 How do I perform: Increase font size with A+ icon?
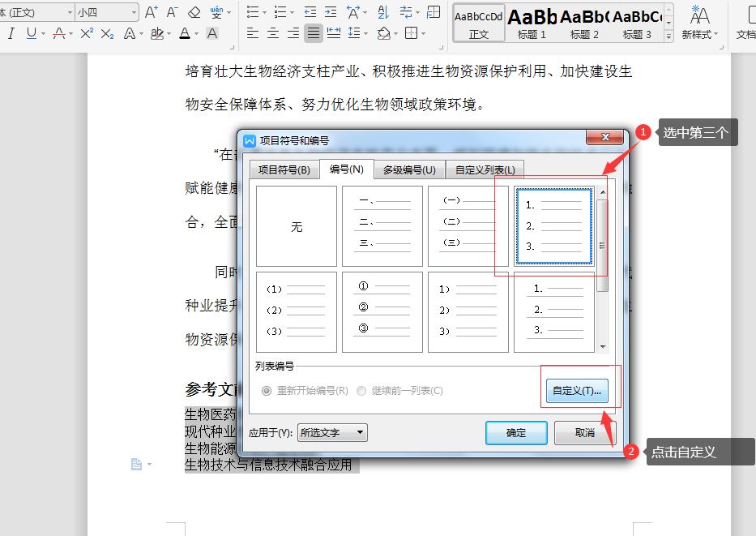click(x=152, y=12)
